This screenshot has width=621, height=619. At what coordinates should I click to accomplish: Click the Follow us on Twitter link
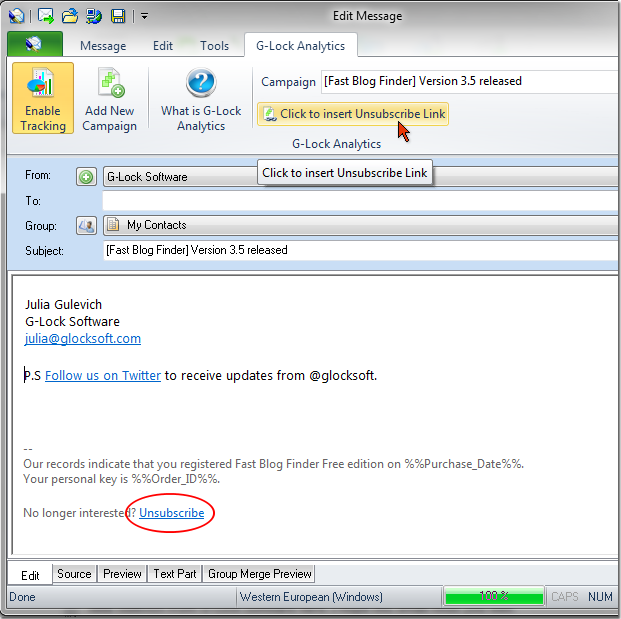[x=103, y=375]
